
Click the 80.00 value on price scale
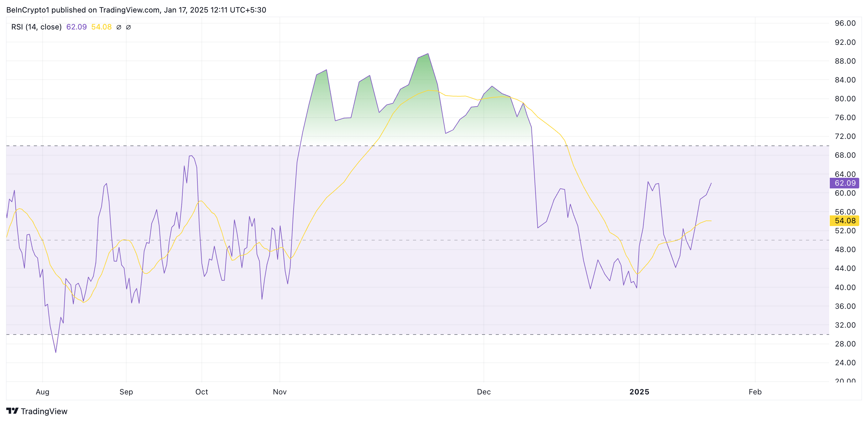coord(845,99)
